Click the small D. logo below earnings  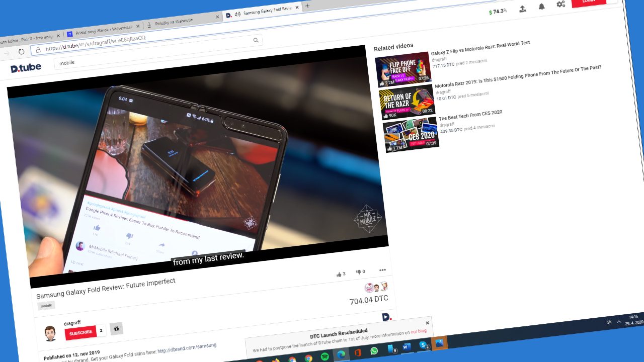pos(386,317)
